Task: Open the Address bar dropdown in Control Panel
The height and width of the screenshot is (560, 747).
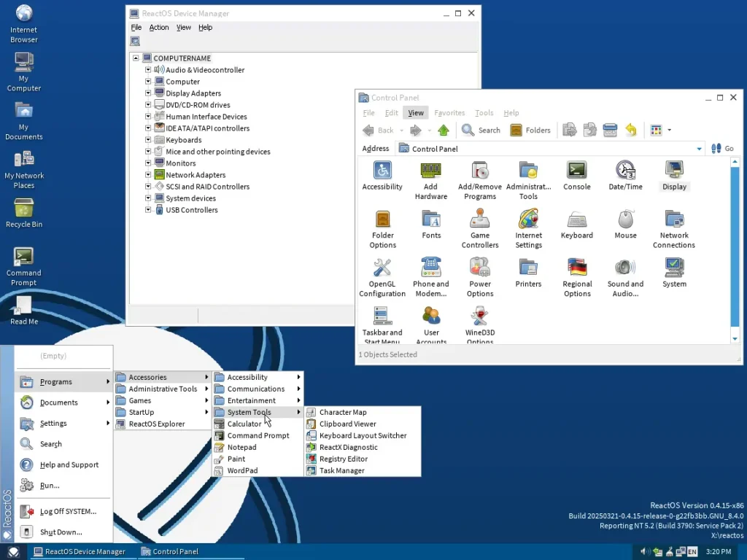Action: 699,149
